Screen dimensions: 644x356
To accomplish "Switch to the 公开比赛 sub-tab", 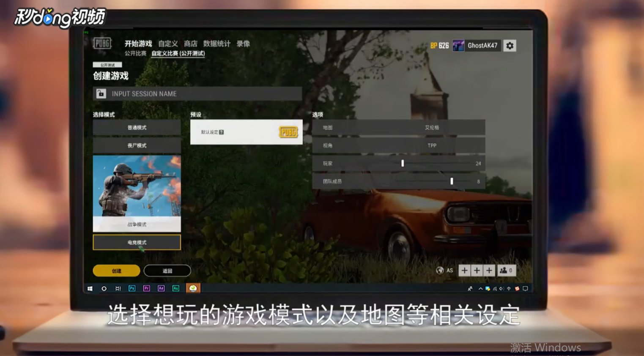I will coord(135,53).
